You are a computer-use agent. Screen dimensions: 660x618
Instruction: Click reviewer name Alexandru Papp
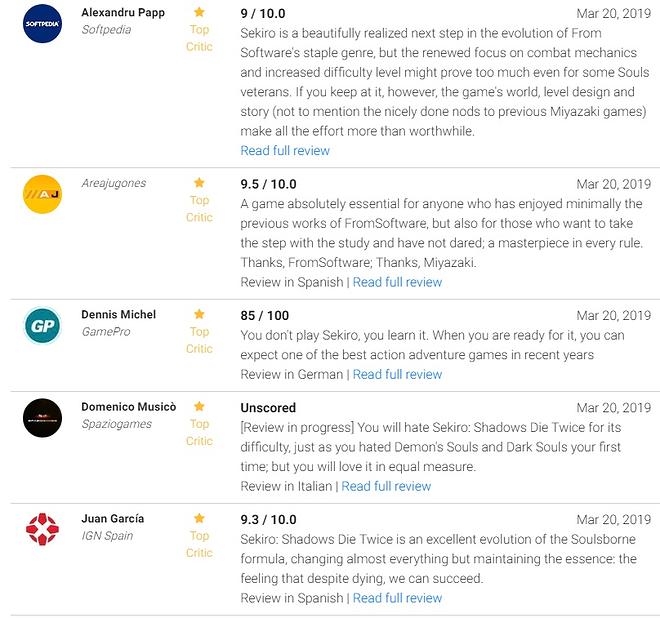(123, 12)
